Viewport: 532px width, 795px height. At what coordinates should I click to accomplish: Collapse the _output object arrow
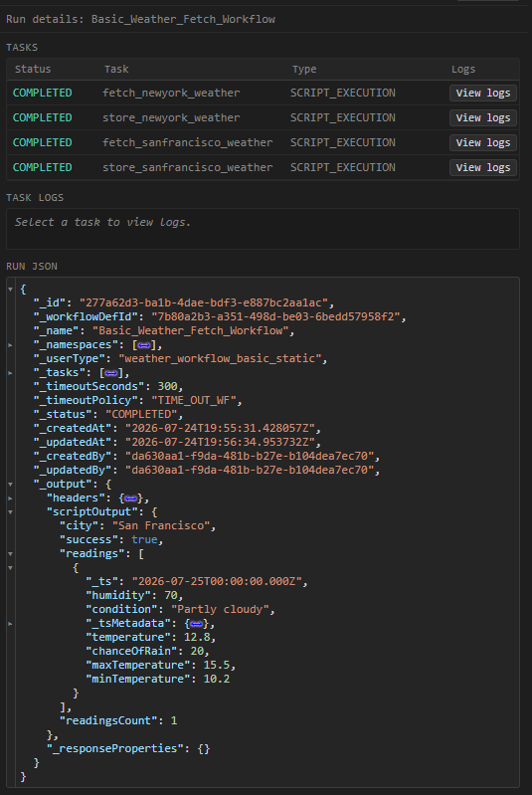click(x=10, y=485)
